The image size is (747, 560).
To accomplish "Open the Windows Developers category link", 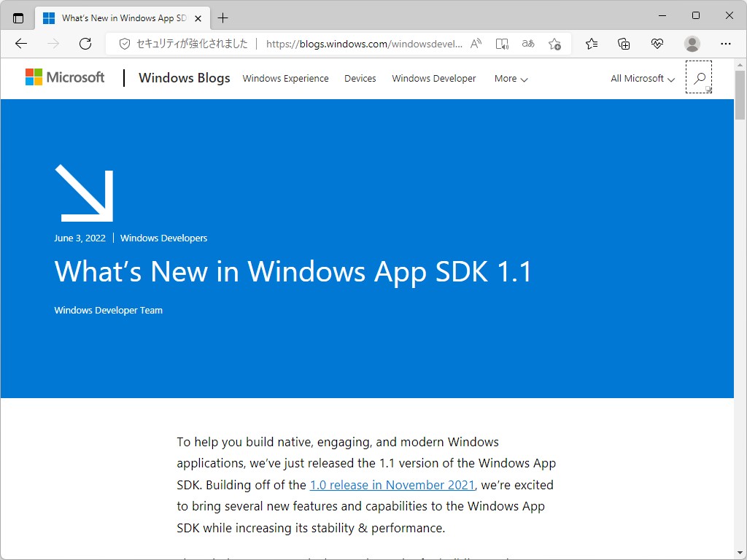I will (163, 238).
